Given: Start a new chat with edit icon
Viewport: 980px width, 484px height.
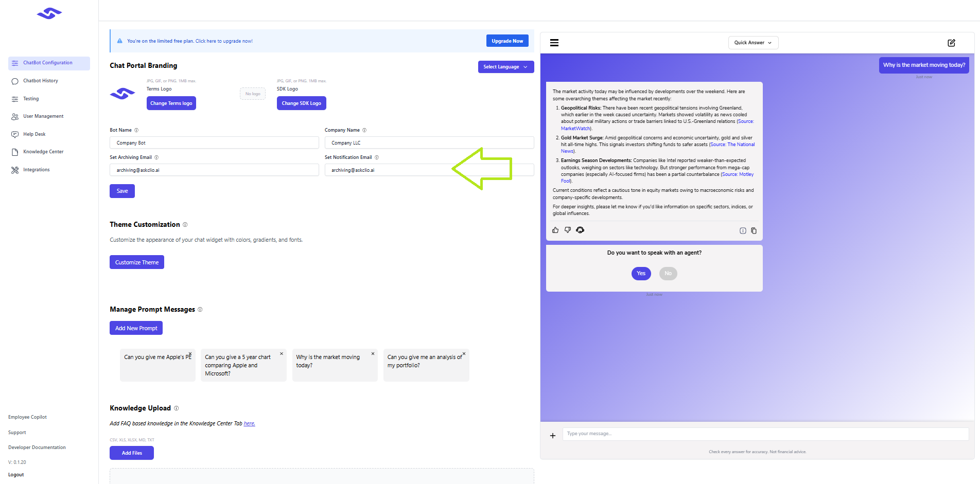Looking at the screenshot, I should point(951,43).
